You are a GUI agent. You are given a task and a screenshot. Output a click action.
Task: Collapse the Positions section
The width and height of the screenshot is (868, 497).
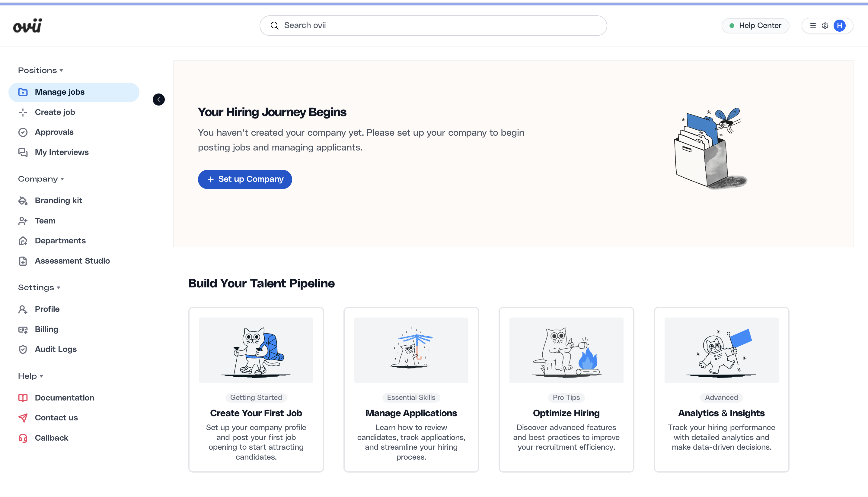(41, 70)
